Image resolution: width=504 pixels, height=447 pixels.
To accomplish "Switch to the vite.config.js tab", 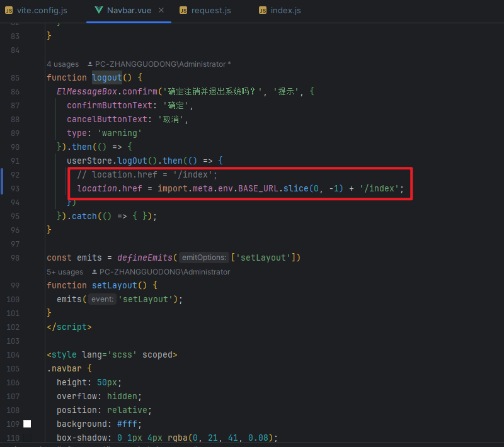I will point(36,10).
